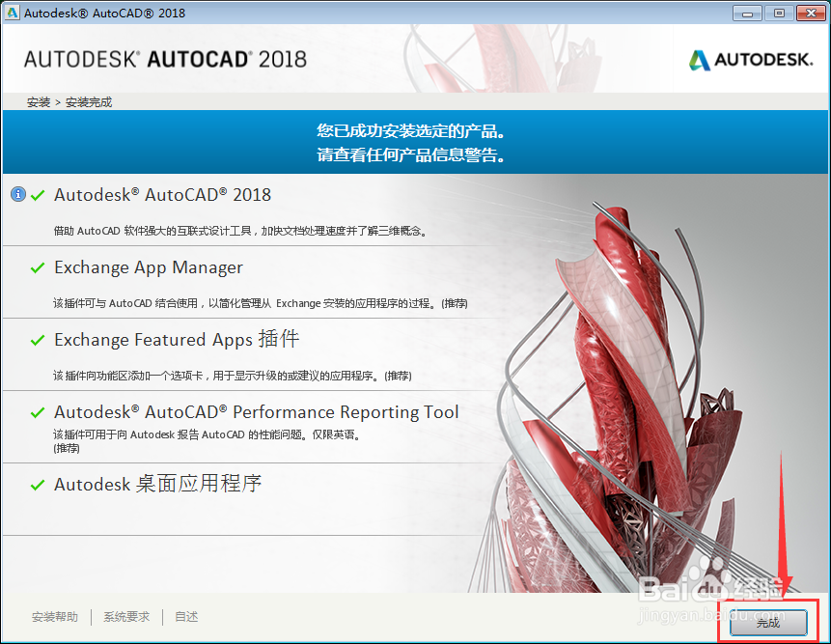Viewport: 831px width, 644px height.
Task: Click the green checkmark next to Autodesk AutoCAD 2018
Action: pyautogui.click(x=38, y=196)
